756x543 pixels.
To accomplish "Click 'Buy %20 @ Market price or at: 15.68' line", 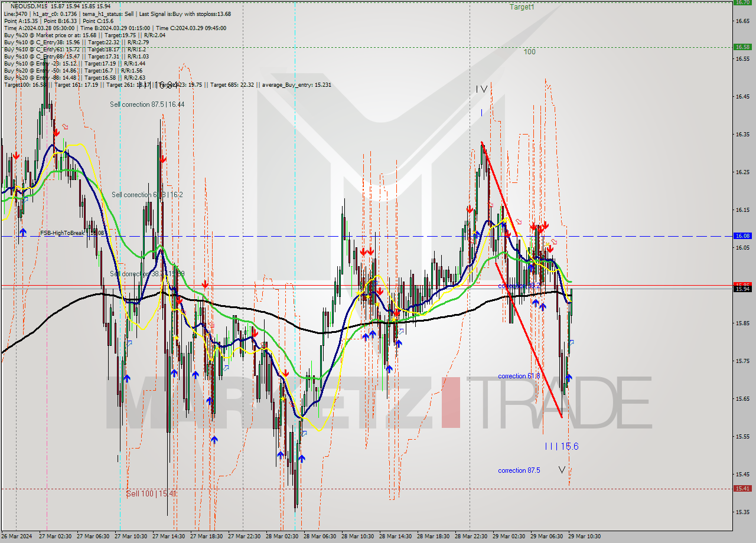I will 84,35.
